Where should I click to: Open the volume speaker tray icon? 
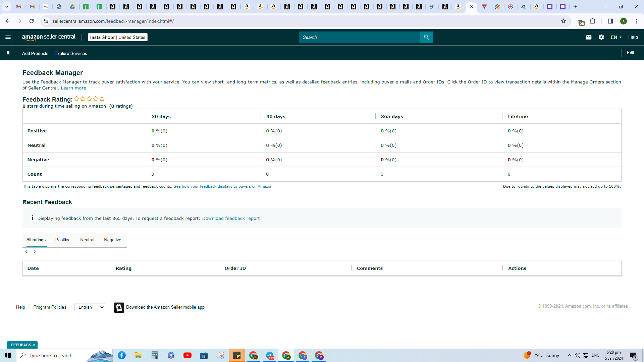point(577,355)
